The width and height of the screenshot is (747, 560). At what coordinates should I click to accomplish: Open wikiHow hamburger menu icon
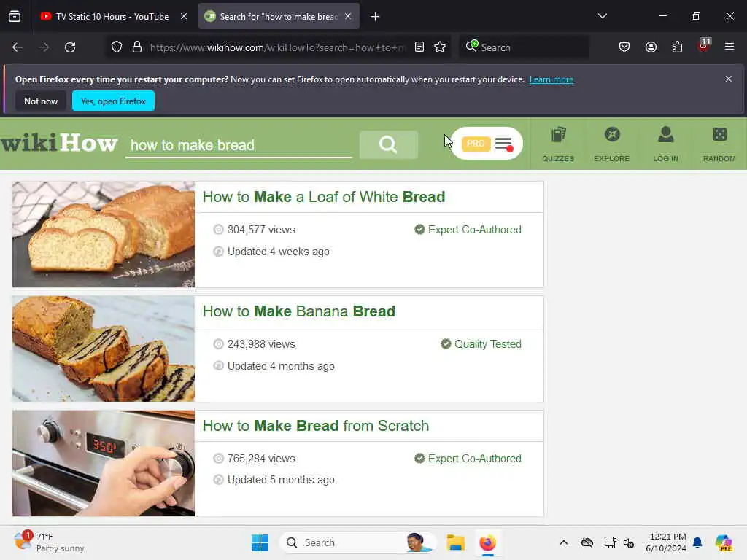(503, 144)
